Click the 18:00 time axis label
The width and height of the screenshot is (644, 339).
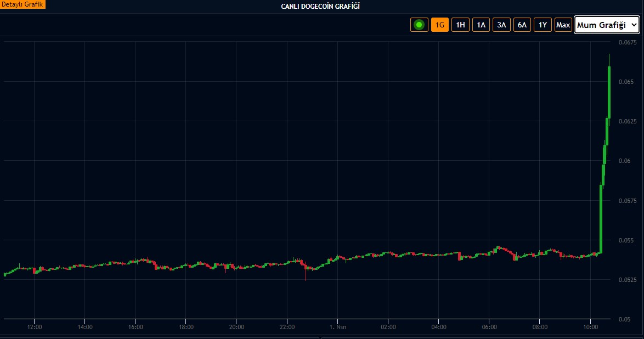(186, 327)
